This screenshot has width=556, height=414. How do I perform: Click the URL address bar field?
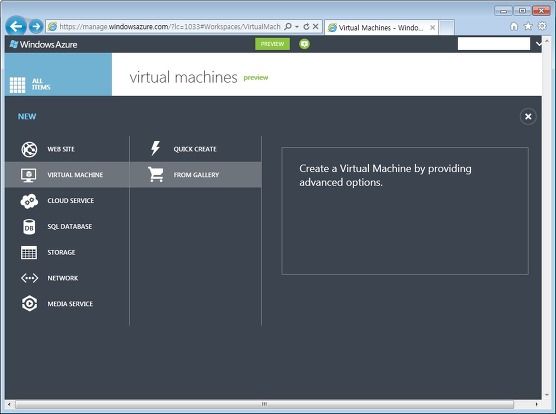tap(169, 27)
